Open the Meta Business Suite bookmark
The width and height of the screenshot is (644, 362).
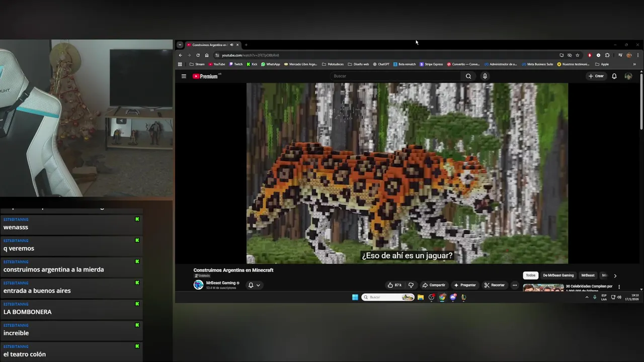click(x=537, y=64)
